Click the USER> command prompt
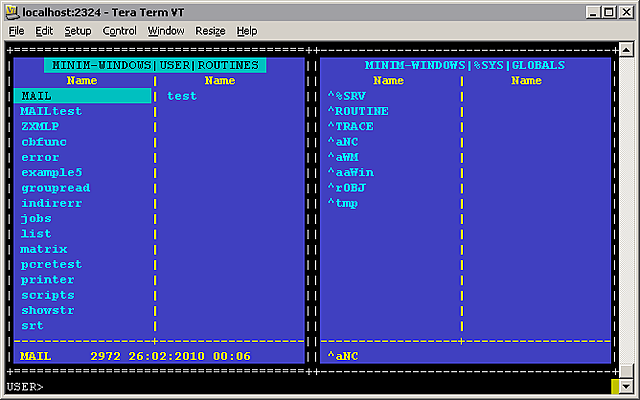 tap(25, 387)
